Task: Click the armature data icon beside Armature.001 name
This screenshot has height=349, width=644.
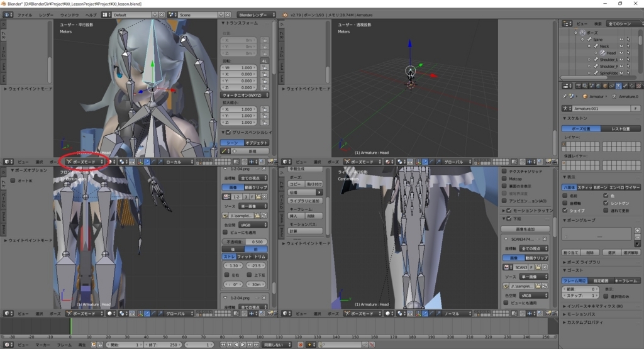Action: click(x=567, y=108)
